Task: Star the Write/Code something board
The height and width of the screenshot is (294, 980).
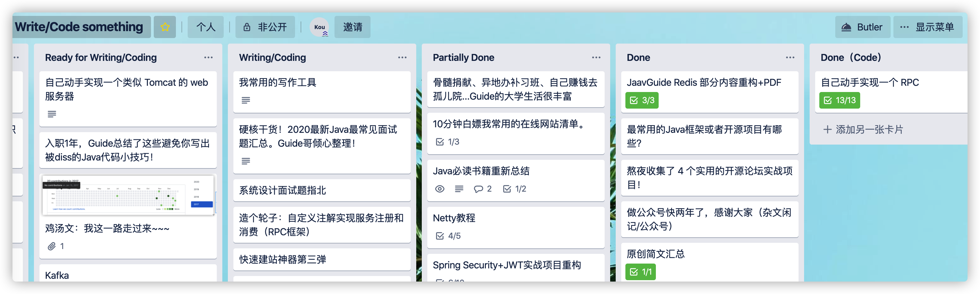Action: (x=165, y=27)
